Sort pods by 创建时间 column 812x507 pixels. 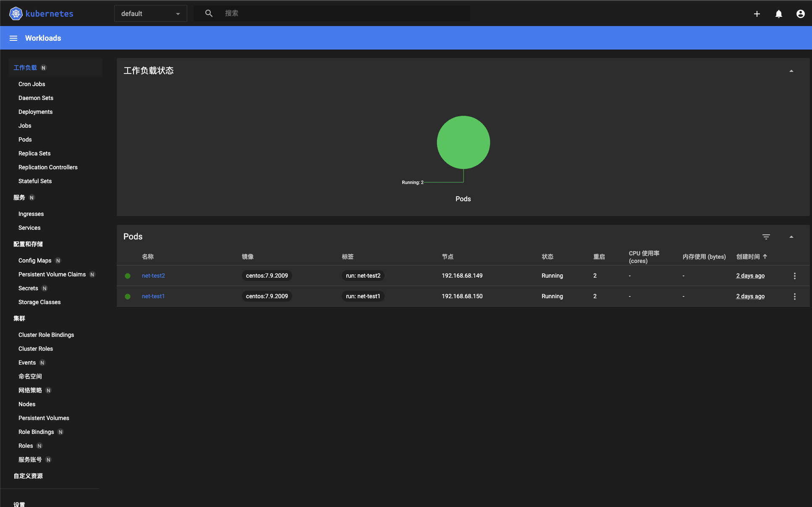click(748, 257)
